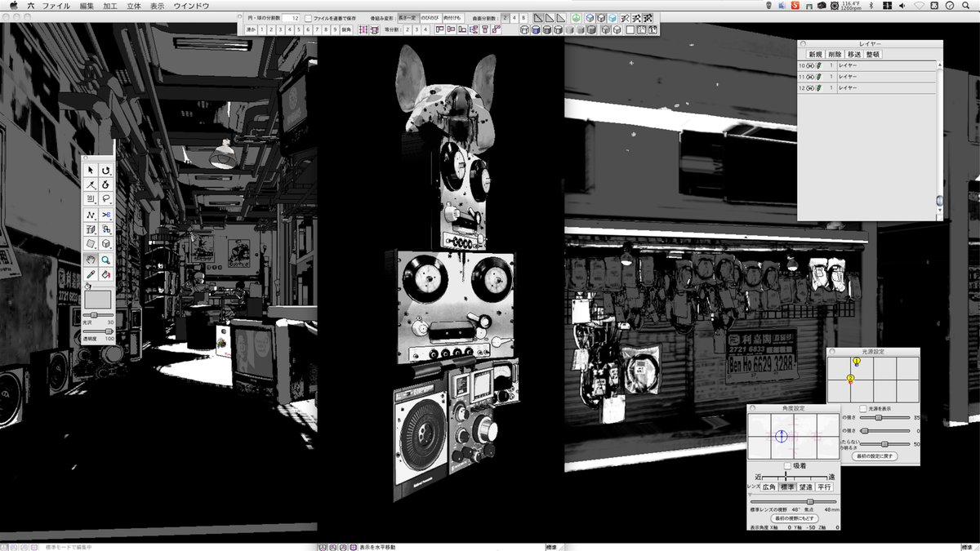Toggle pencil edit icon on layer 10
This screenshot has height=551, width=980.
pyautogui.click(x=820, y=65)
